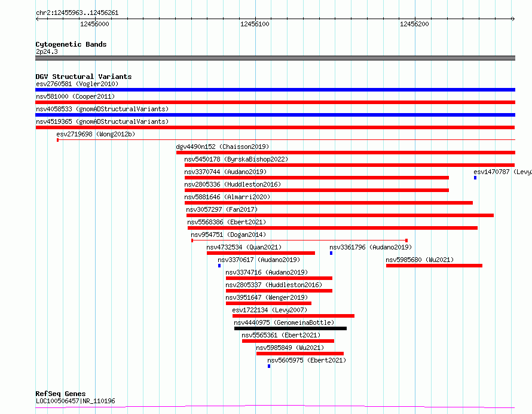Viewport: 532px width, 414px height.
Task: Open nsv3370617 (Audano2019) label
Action: 259,260
